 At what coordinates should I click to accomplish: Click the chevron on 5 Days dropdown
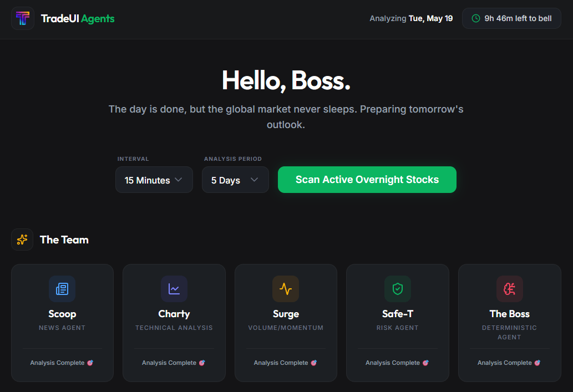(x=255, y=180)
